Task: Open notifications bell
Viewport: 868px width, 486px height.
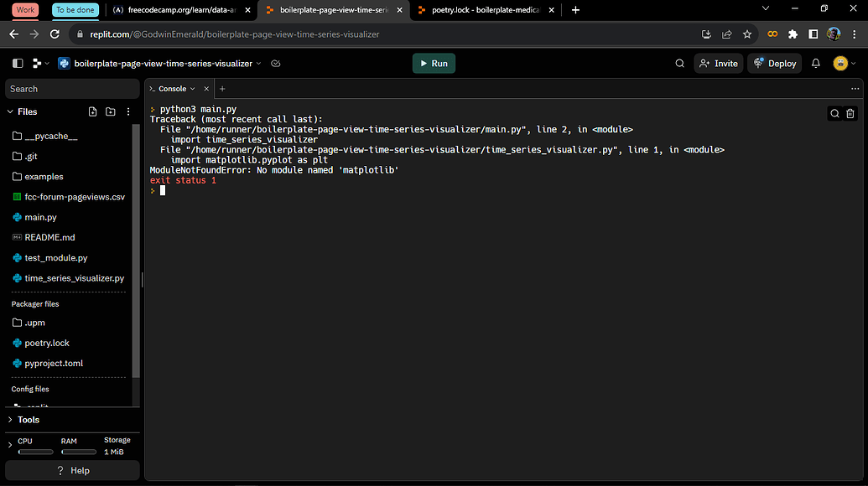Action: [x=813, y=63]
